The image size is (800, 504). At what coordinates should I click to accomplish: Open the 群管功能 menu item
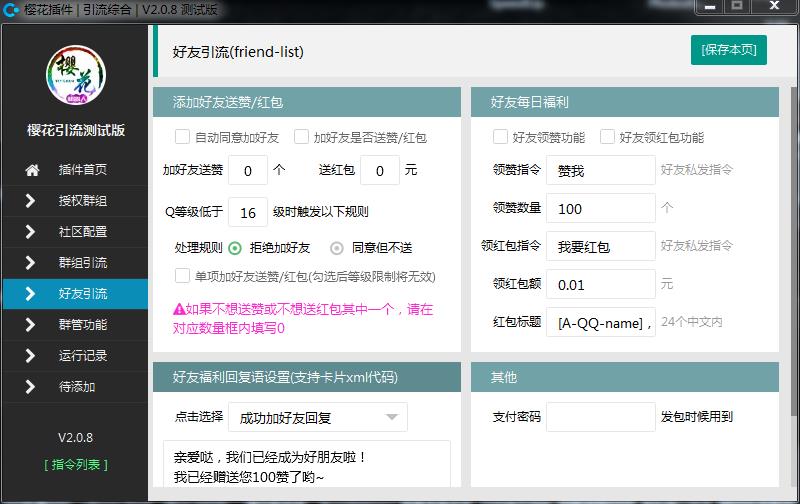tap(76, 325)
